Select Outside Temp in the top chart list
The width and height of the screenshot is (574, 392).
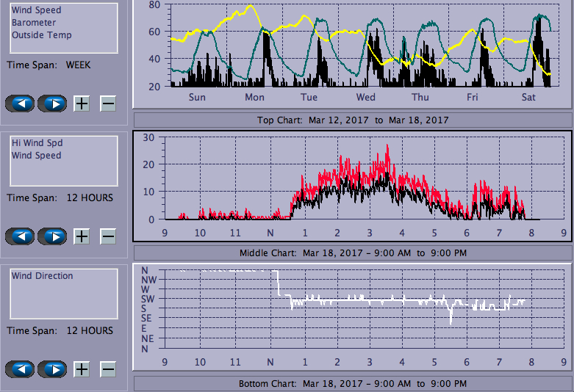(x=41, y=35)
